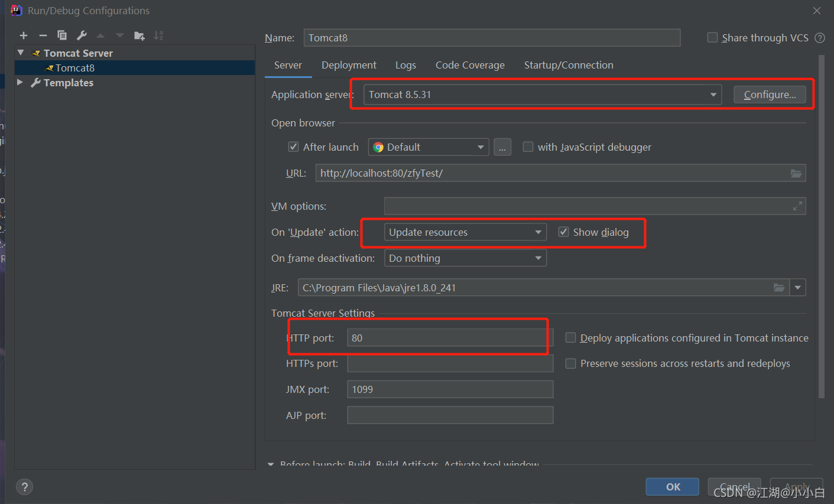Open the JRE path dropdown arrow
Screen dimensions: 834x504
(x=798, y=288)
